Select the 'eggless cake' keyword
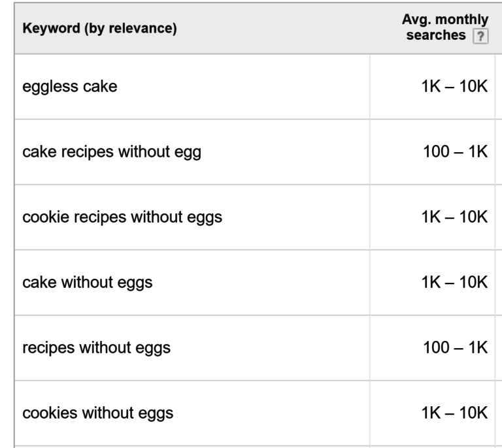Screen dimensions: 502x448 tap(70, 87)
